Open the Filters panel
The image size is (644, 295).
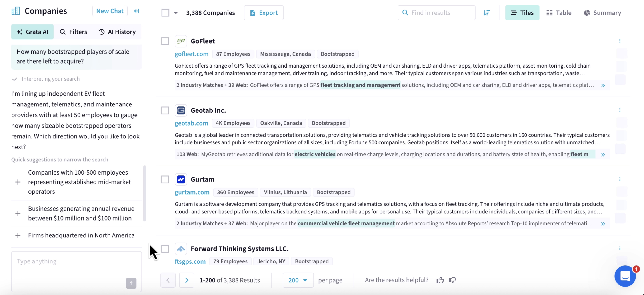74,32
